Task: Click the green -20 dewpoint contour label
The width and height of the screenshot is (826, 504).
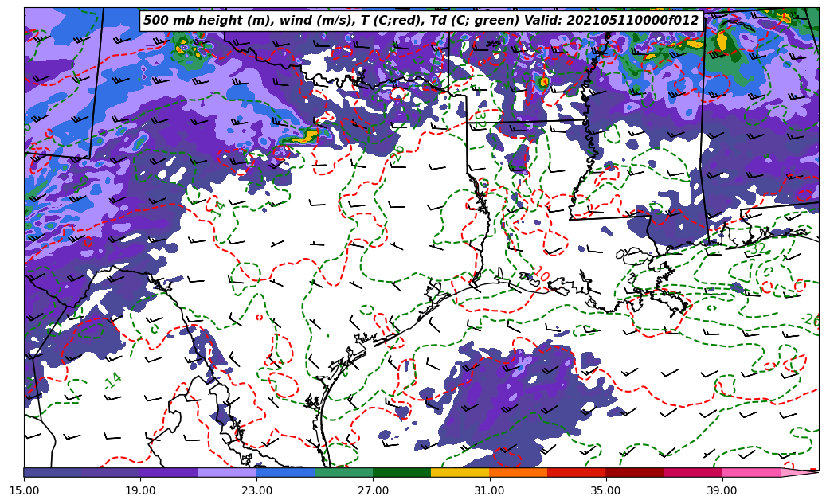Action: tap(398, 153)
